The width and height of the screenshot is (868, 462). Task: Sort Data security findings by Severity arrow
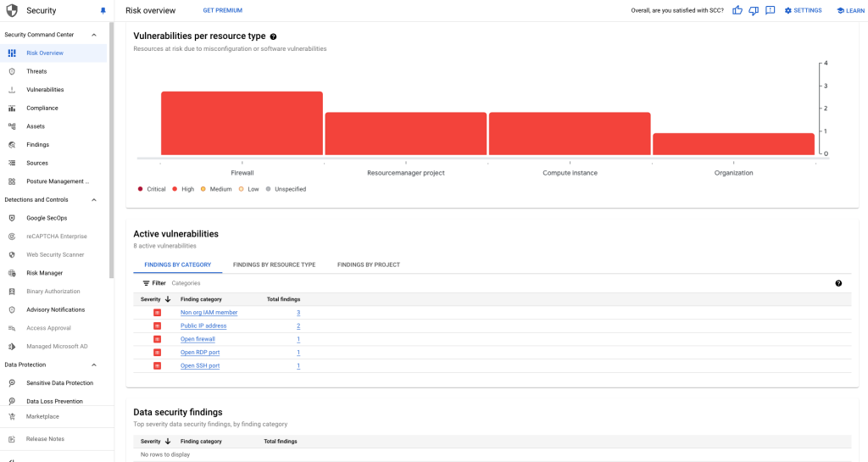point(168,442)
